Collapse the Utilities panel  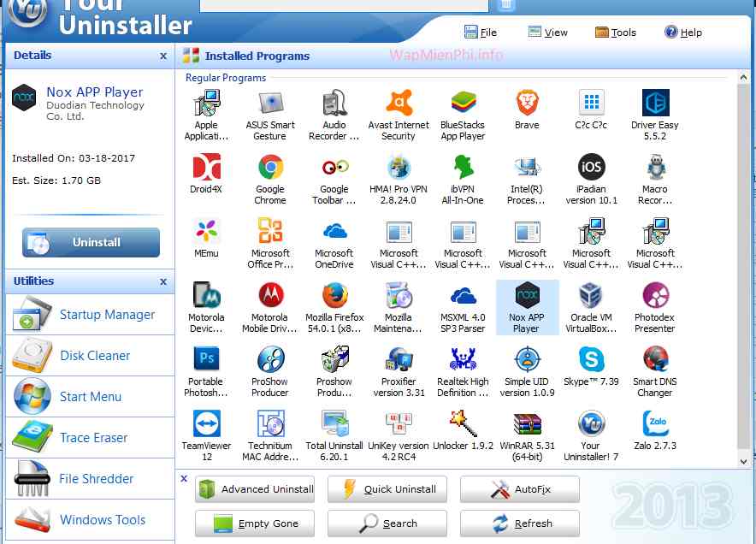coord(163,281)
